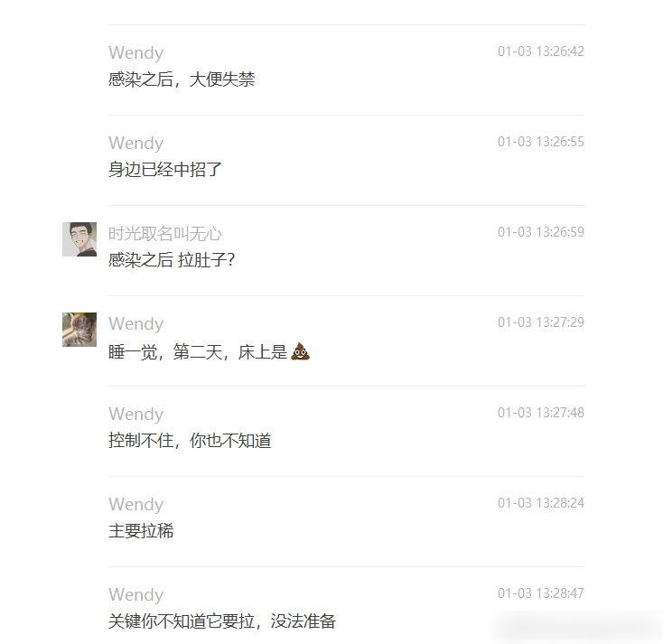Click the timestamp 01-03 13:26:42
The image size is (663, 644).
(541, 51)
